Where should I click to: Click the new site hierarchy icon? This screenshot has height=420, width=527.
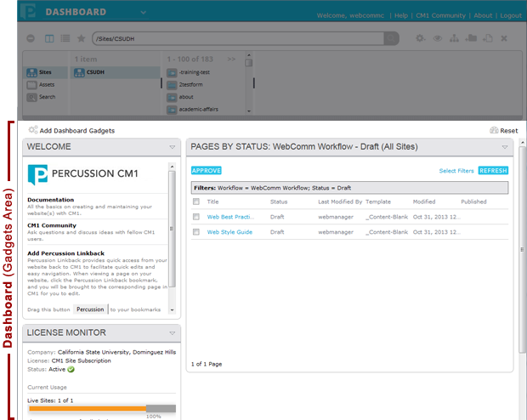[x=454, y=38]
